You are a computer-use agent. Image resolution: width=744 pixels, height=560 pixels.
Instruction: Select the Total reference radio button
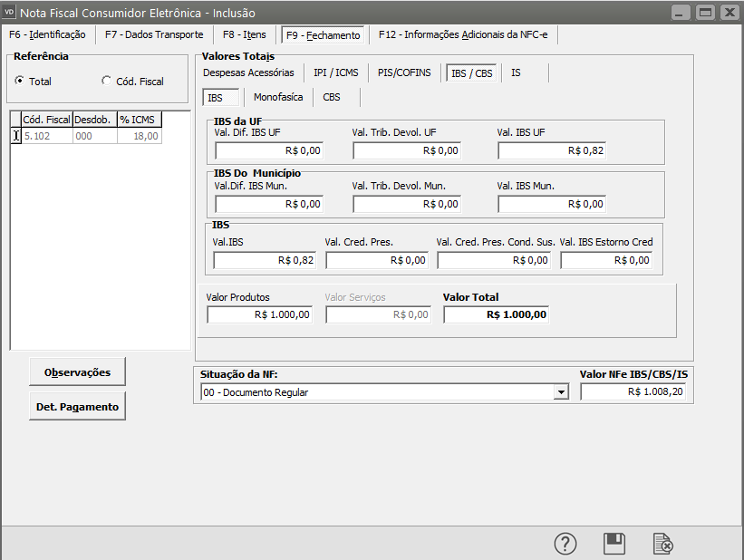click(x=20, y=81)
